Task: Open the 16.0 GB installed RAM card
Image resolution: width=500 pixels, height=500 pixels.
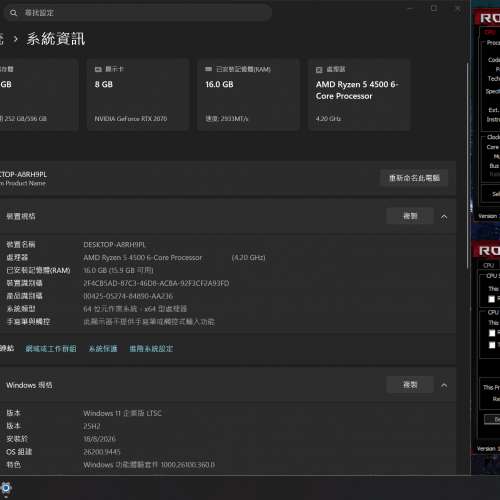Action: pos(249,94)
